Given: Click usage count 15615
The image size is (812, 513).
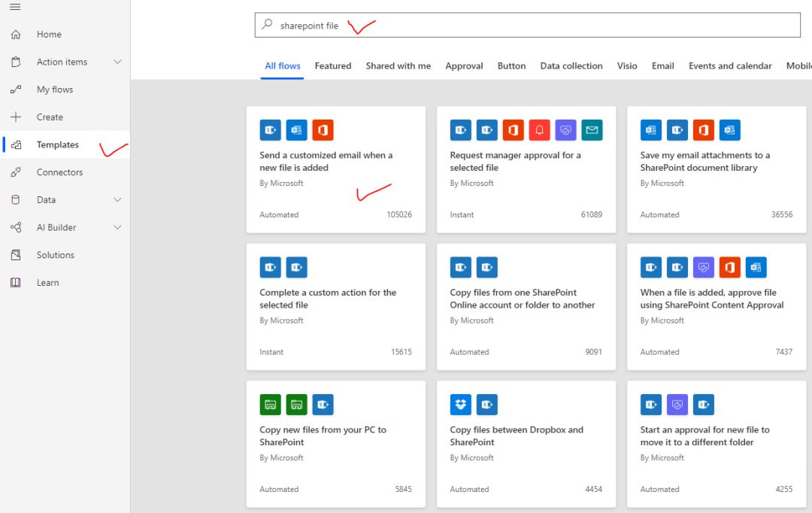Looking at the screenshot, I should (x=401, y=352).
